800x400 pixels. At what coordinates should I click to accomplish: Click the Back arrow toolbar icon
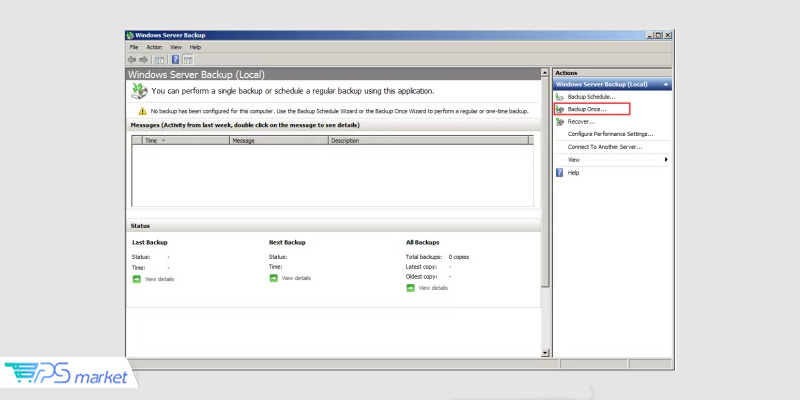(x=132, y=59)
